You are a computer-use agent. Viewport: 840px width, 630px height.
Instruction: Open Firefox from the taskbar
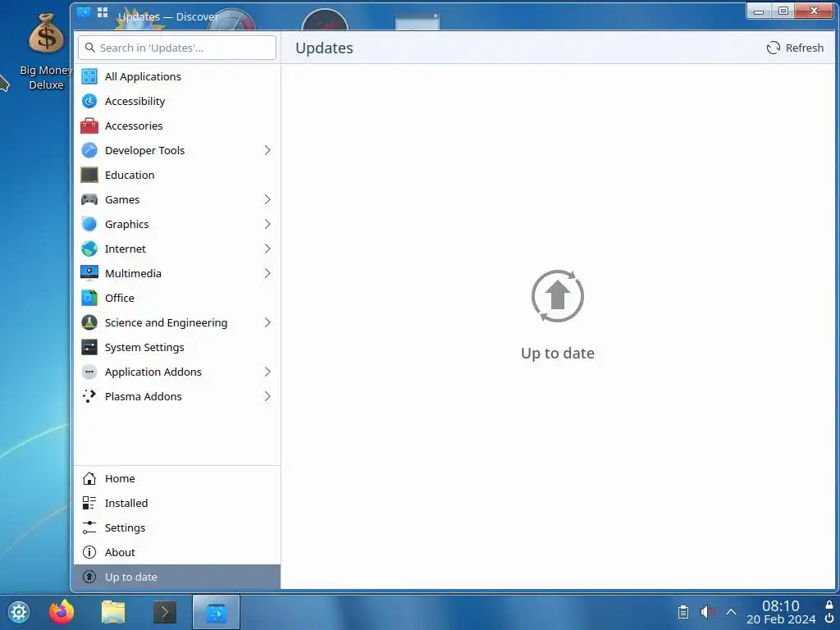(61, 612)
